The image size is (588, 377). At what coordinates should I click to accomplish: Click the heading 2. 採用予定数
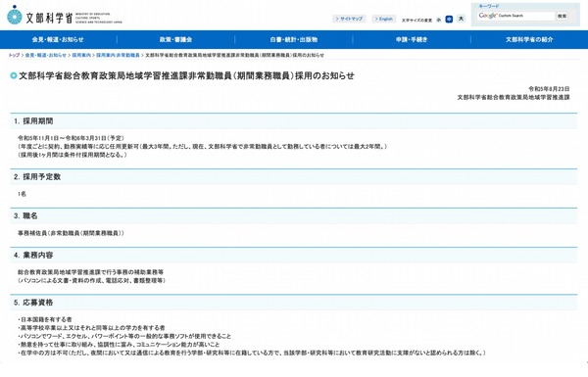(37, 177)
